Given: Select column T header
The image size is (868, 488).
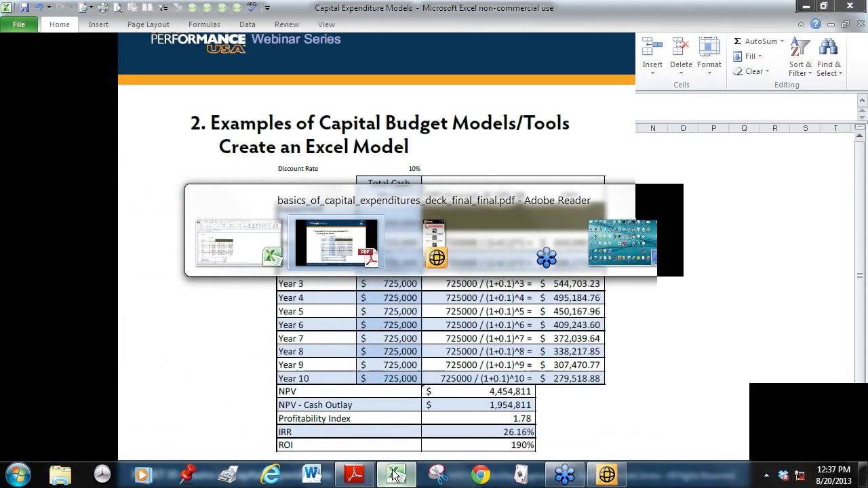Looking at the screenshot, I should click(x=835, y=128).
